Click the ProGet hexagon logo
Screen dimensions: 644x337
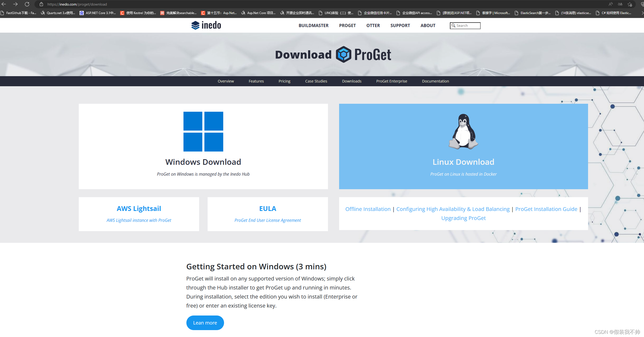tap(344, 54)
